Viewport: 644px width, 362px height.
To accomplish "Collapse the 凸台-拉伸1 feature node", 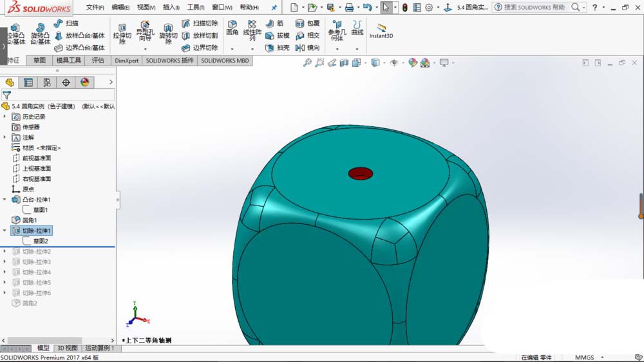I will 5,199.
